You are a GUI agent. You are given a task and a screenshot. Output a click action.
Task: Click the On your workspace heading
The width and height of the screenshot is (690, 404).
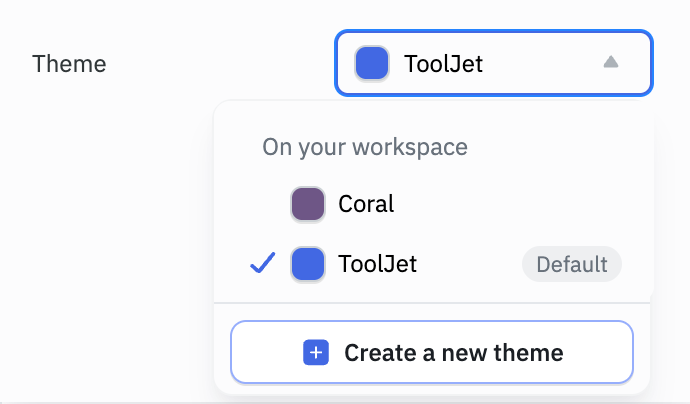pos(365,147)
